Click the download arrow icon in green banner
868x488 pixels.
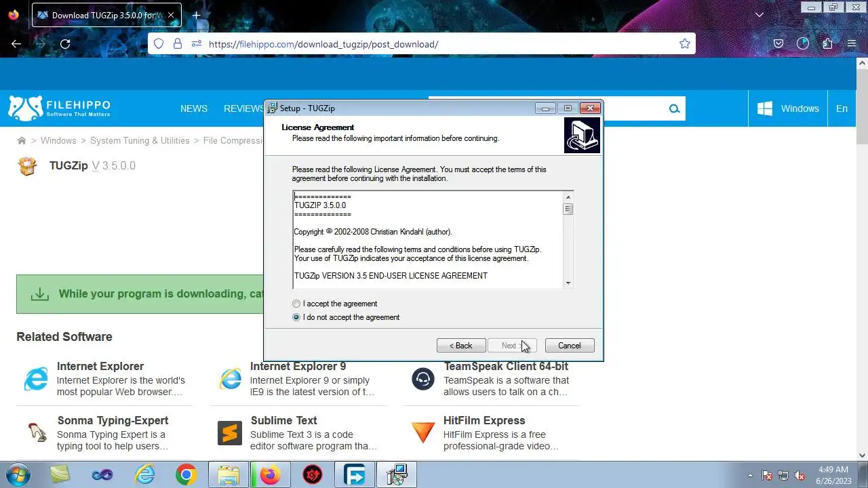tap(40, 294)
